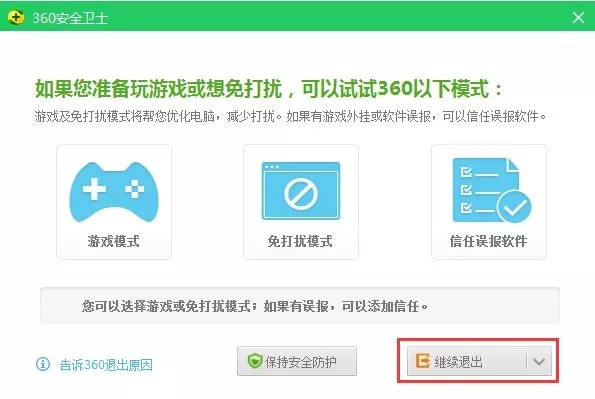Expand the dropdown arrow beside 继续退出
The image size is (595, 399).
(539, 361)
